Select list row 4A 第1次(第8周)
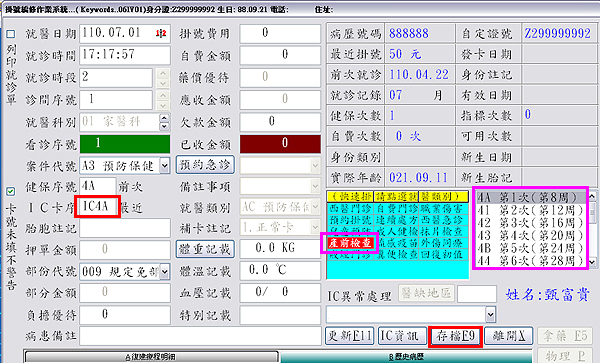Viewport: 600px width, 363px height. 531,197
